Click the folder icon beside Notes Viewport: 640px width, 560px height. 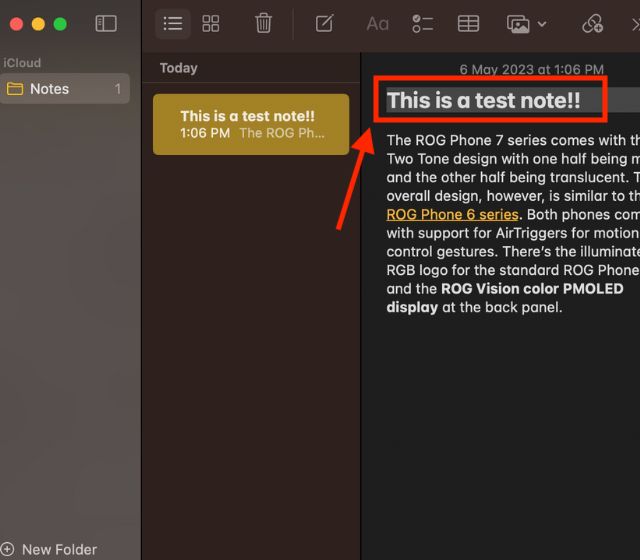click(x=15, y=89)
